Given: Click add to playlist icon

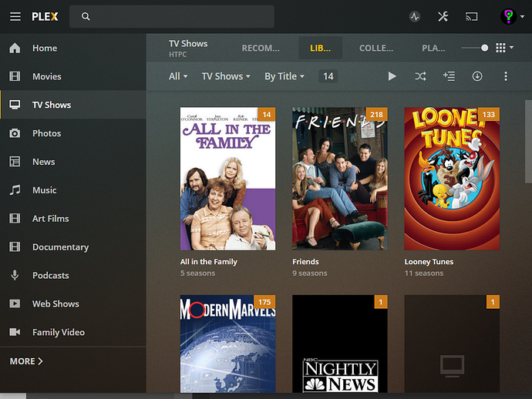Looking at the screenshot, I should (449, 76).
